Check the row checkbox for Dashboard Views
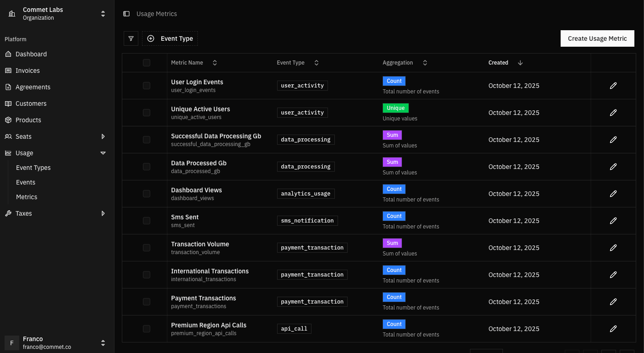 pos(146,194)
